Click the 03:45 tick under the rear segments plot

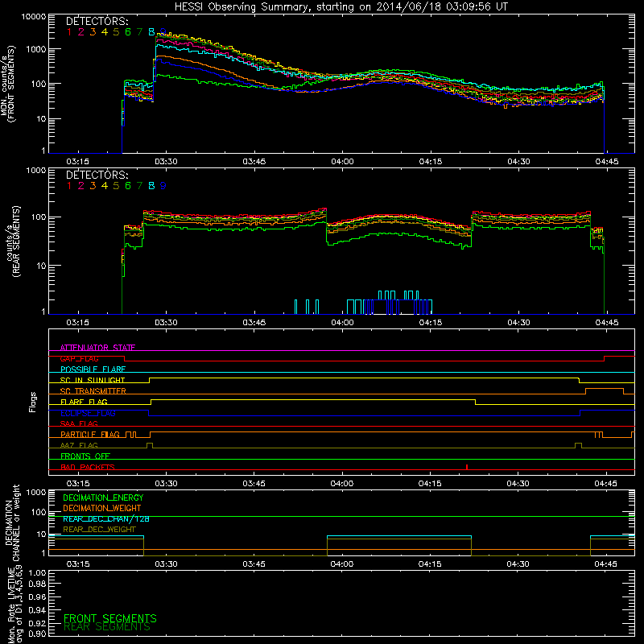coord(254,323)
